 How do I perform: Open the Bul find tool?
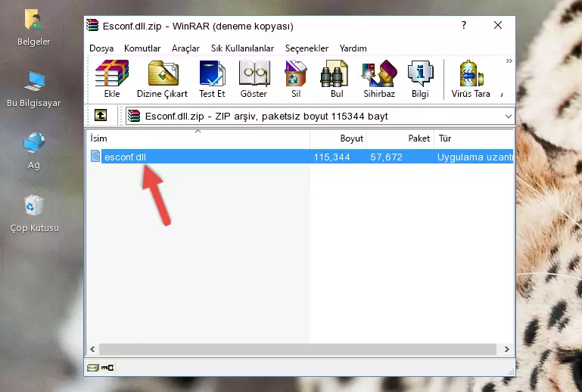pyautogui.click(x=337, y=79)
